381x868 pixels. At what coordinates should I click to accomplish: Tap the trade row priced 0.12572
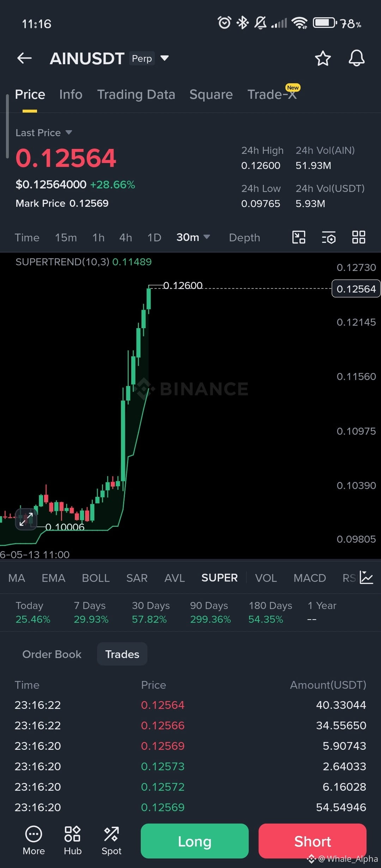pyautogui.click(x=190, y=787)
